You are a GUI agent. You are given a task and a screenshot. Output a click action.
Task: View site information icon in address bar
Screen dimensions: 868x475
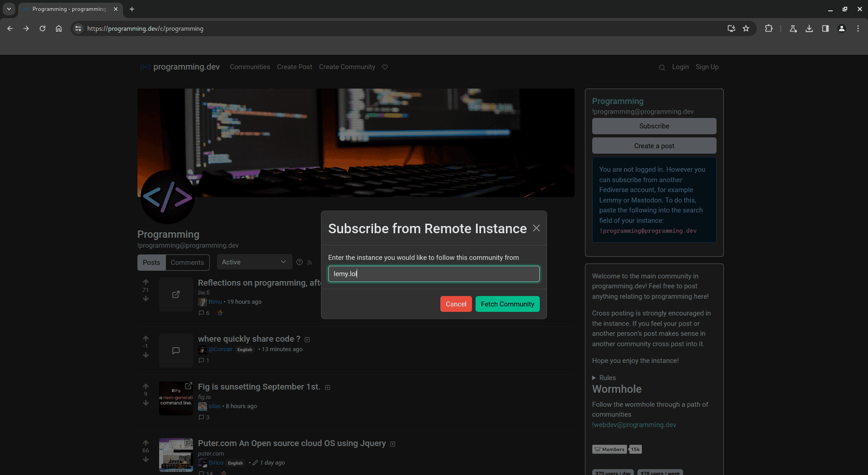pyautogui.click(x=78, y=28)
